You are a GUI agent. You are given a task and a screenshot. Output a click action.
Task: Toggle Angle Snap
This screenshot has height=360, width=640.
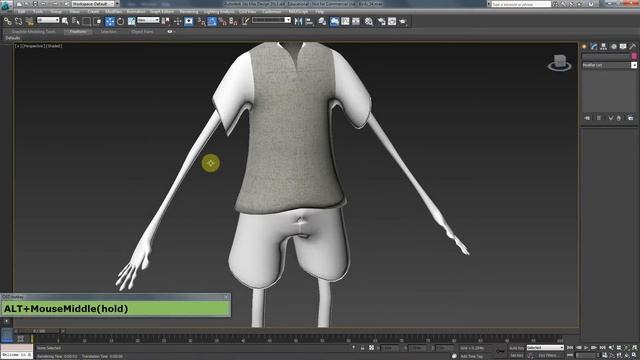coord(212,21)
